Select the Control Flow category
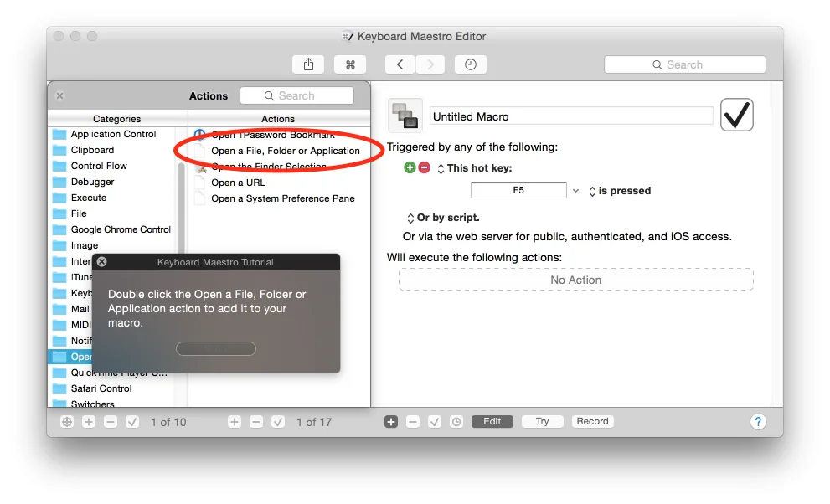Image resolution: width=830 pixels, height=504 pixels. click(x=99, y=166)
